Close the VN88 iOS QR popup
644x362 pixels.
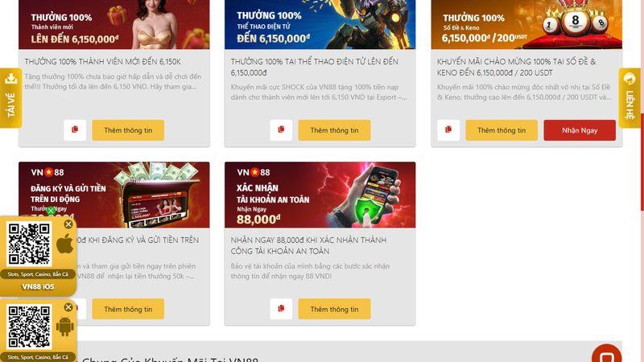click(x=68, y=224)
